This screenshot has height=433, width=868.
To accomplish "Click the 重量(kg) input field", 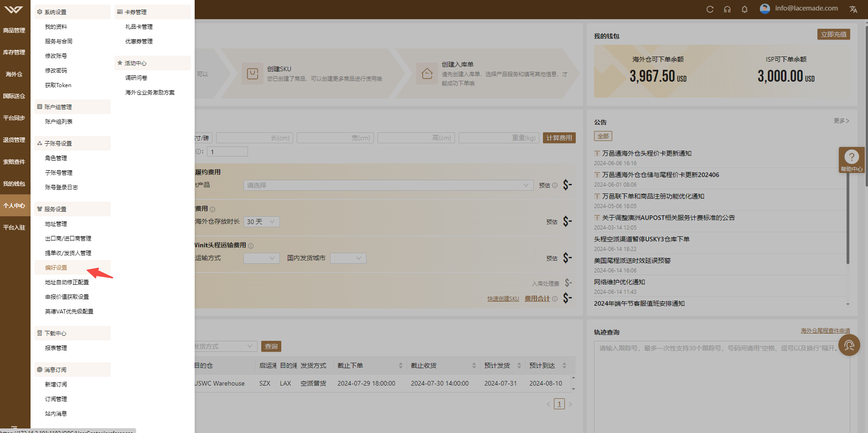I will pos(499,138).
